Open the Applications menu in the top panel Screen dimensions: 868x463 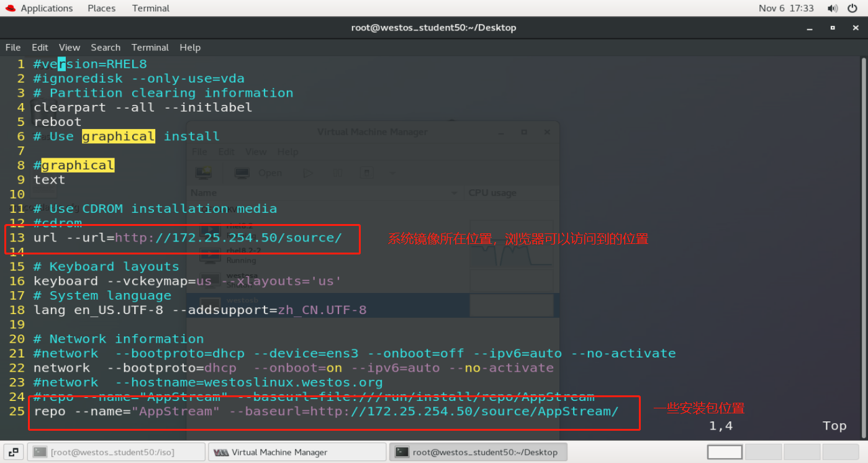pyautogui.click(x=39, y=8)
